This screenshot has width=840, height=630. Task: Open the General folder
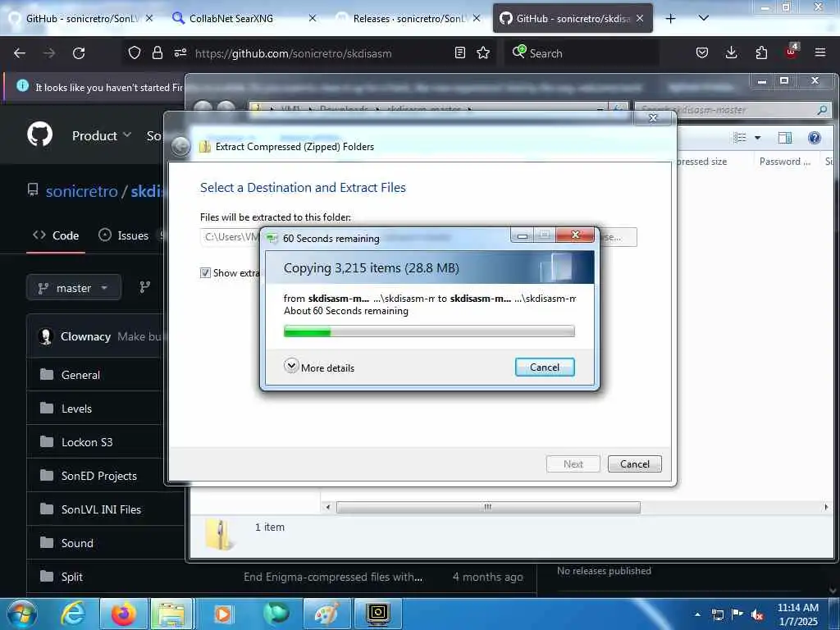80,375
